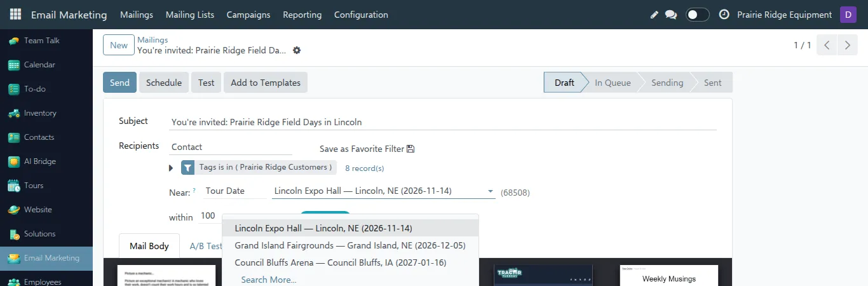Open the 8 record(s) link

tap(365, 168)
